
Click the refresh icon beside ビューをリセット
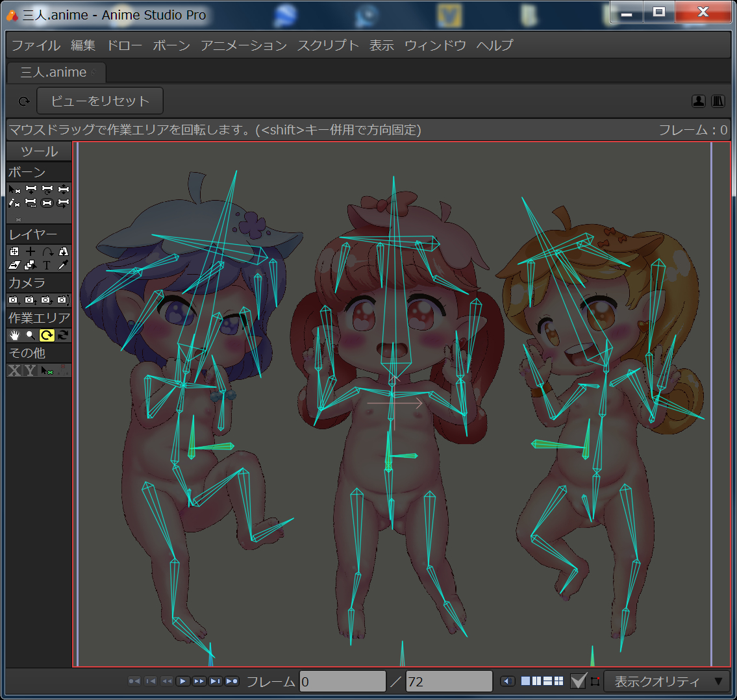click(x=24, y=101)
